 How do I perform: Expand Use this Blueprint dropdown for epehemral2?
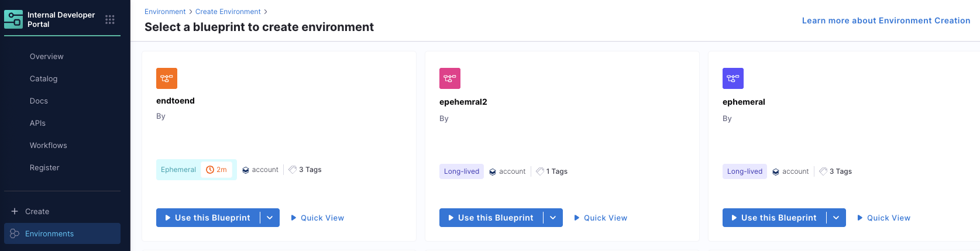(x=553, y=218)
